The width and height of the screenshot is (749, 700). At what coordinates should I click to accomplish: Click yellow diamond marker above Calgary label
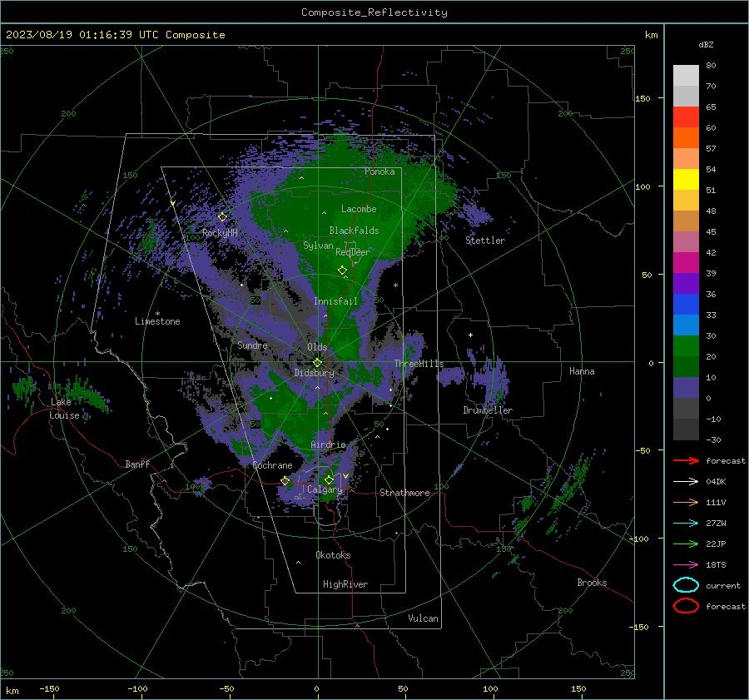click(329, 479)
